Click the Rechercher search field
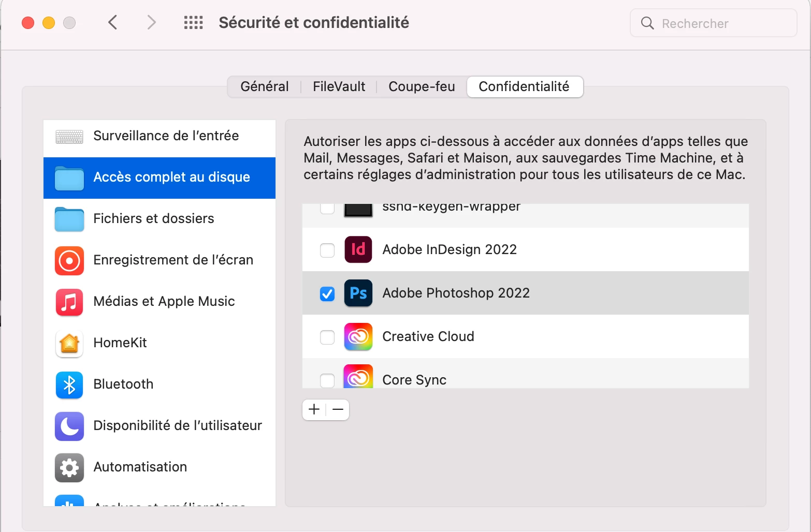 point(714,23)
